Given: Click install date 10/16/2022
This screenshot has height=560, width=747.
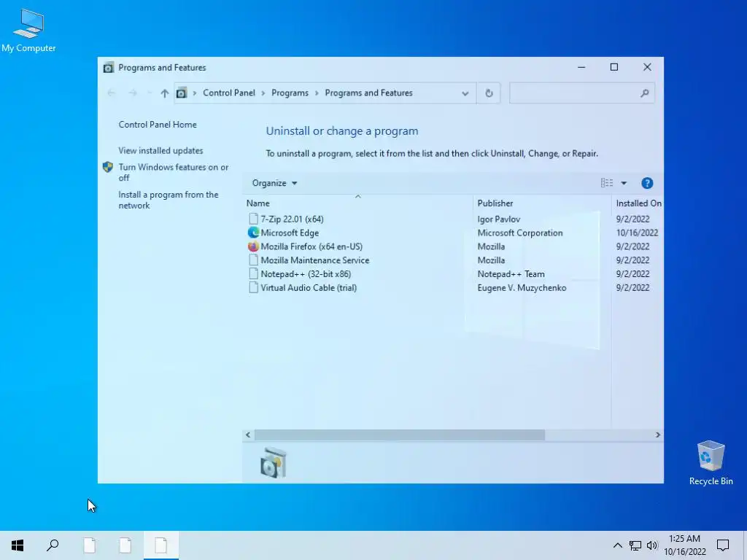Looking at the screenshot, I should click(x=637, y=233).
